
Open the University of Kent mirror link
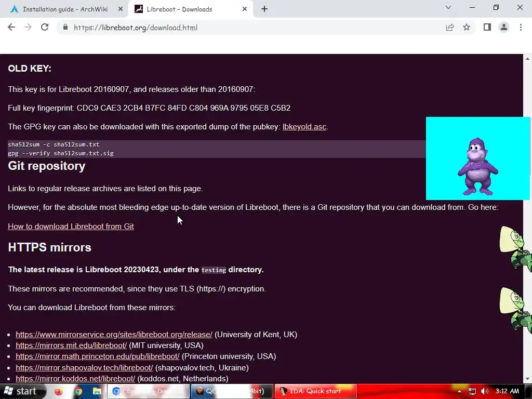pos(114,335)
